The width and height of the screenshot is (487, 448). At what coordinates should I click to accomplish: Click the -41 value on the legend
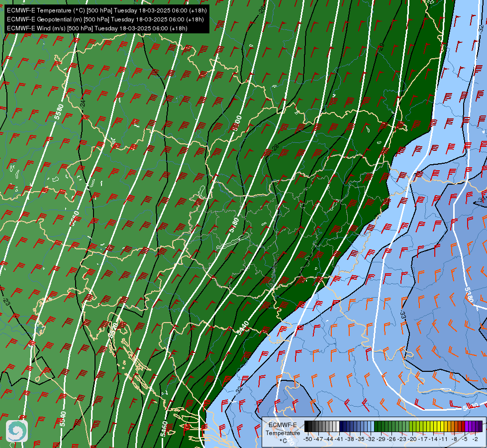coord(339,439)
